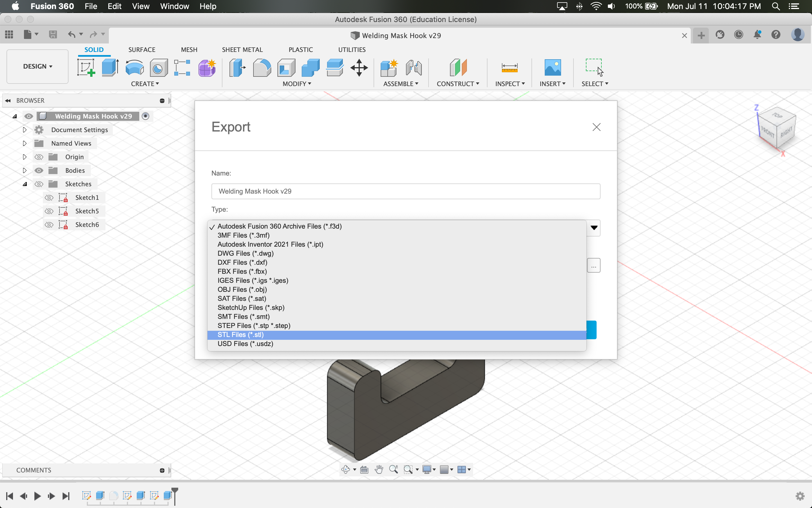Open the MODIFY dropdown menu
Image resolution: width=812 pixels, height=508 pixels.
coord(297,84)
